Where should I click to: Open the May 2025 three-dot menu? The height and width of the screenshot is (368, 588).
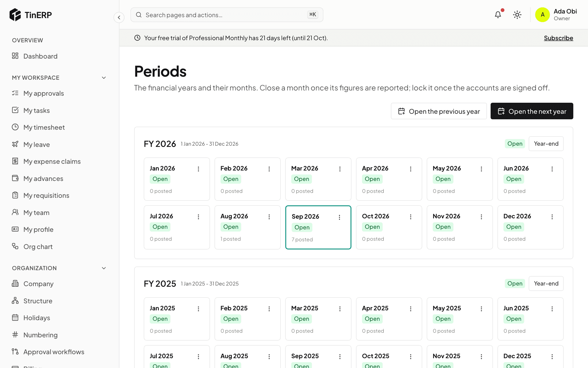tap(481, 309)
